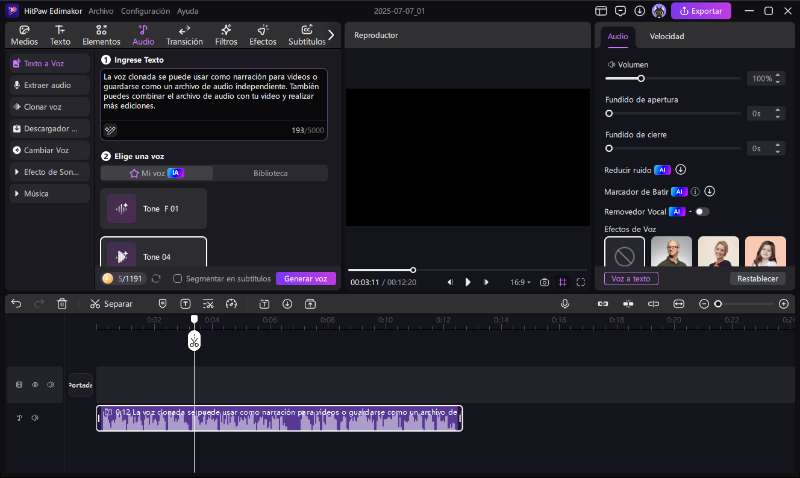Open the feedback message icon

click(620, 11)
